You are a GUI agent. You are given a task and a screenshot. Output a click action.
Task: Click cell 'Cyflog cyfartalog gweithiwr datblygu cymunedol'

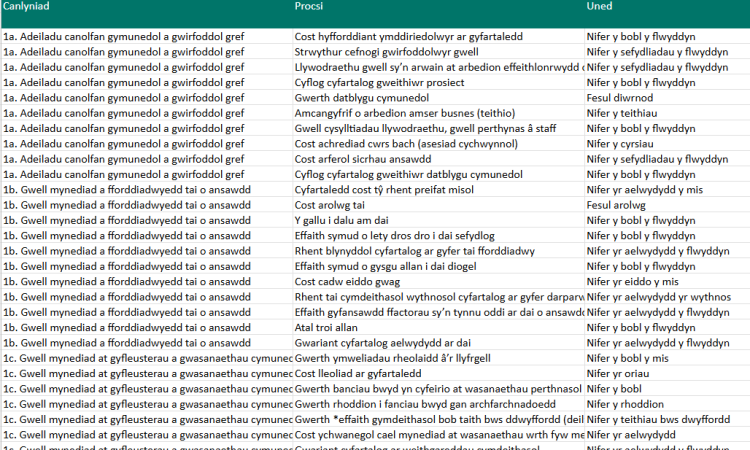click(439, 174)
